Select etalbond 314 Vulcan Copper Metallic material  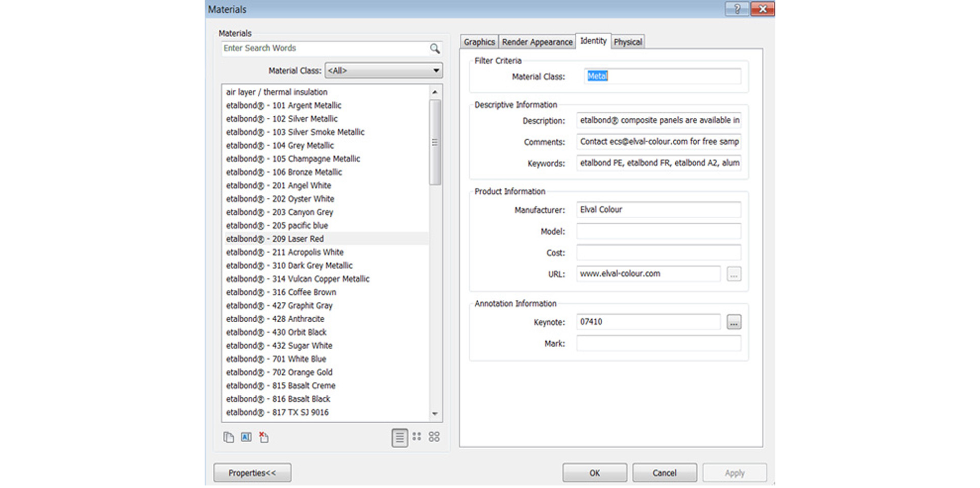tap(298, 279)
